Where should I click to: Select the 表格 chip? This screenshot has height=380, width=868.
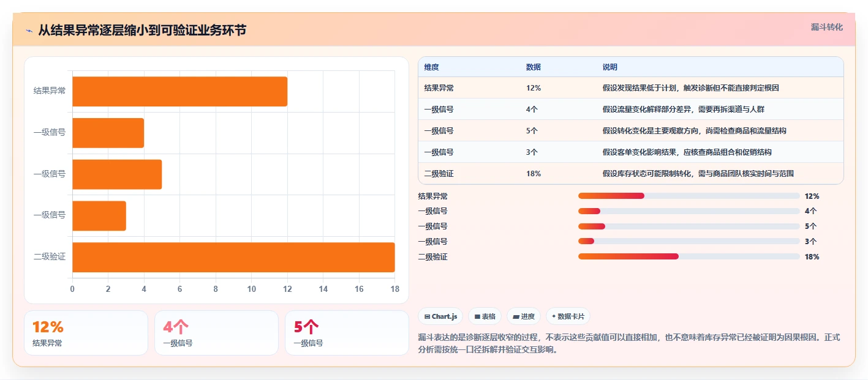[x=485, y=316]
